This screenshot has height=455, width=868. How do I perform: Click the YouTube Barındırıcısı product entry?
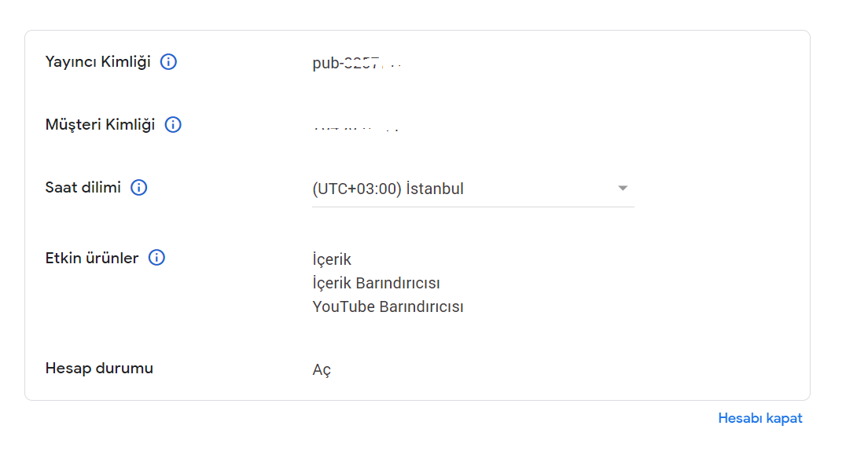coord(388,306)
